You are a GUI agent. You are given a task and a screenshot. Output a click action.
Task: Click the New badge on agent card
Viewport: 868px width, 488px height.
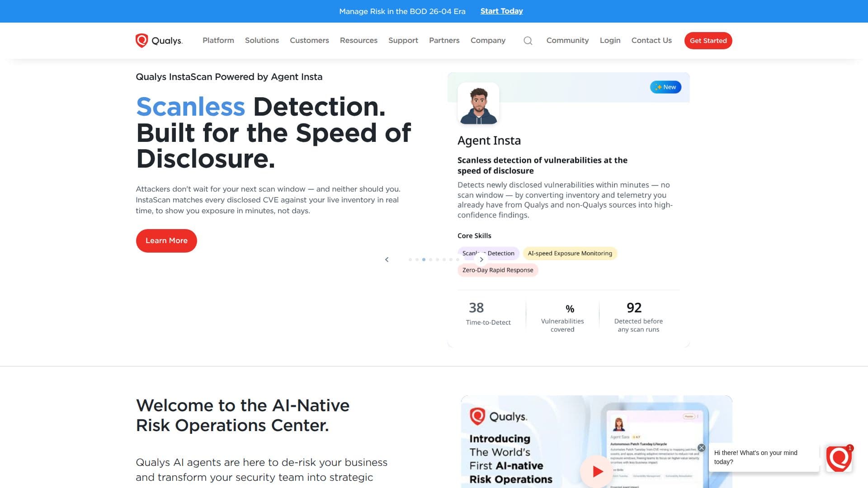pos(665,87)
